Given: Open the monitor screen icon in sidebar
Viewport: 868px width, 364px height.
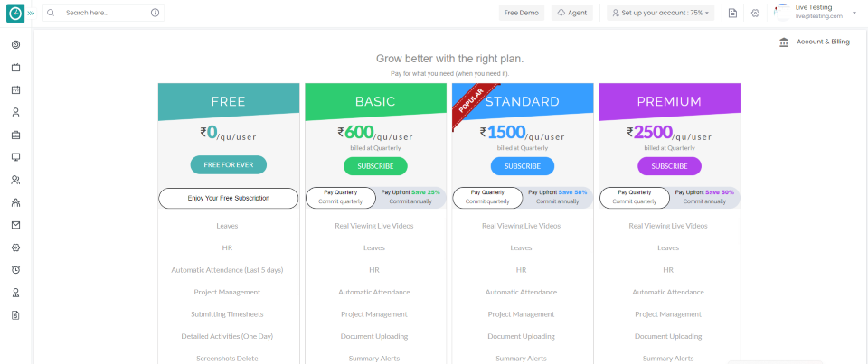Looking at the screenshot, I should [16, 157].
